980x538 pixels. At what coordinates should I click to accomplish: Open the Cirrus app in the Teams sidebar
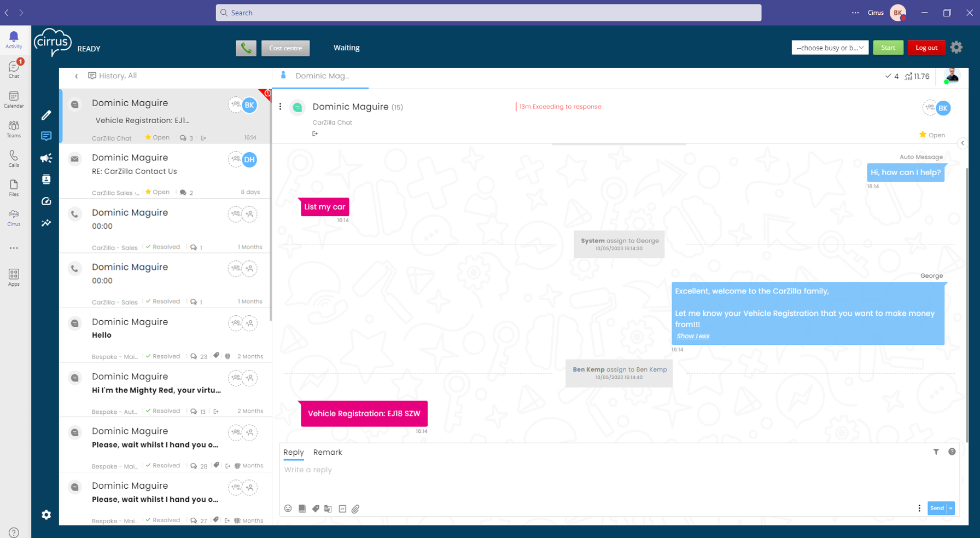pos(14,216)
